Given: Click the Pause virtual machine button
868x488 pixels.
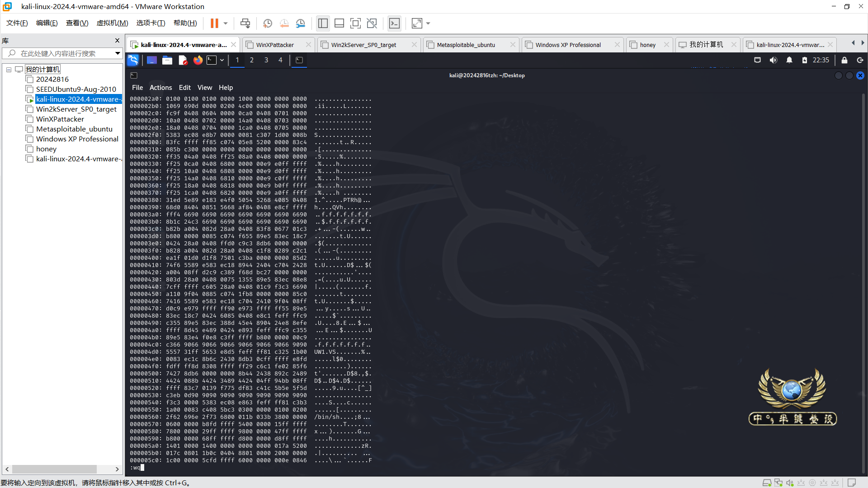Looking at the screenshot, I should (x=214, y=23).
